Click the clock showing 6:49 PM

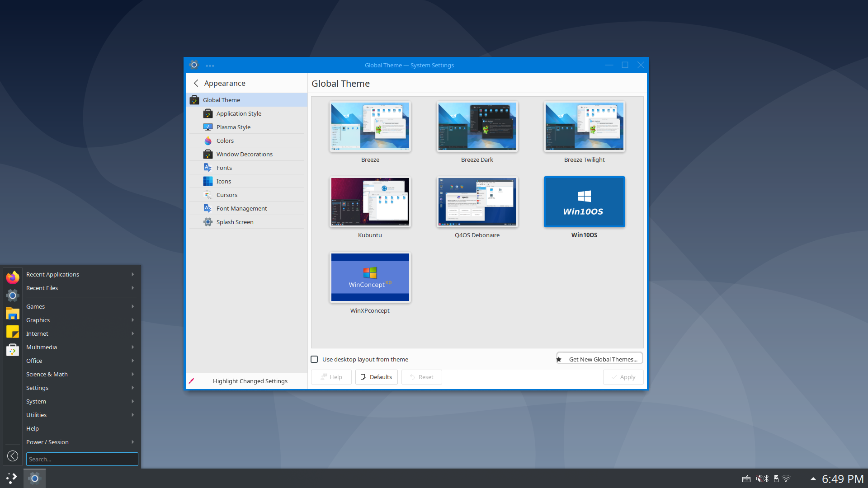coord(843,479)
